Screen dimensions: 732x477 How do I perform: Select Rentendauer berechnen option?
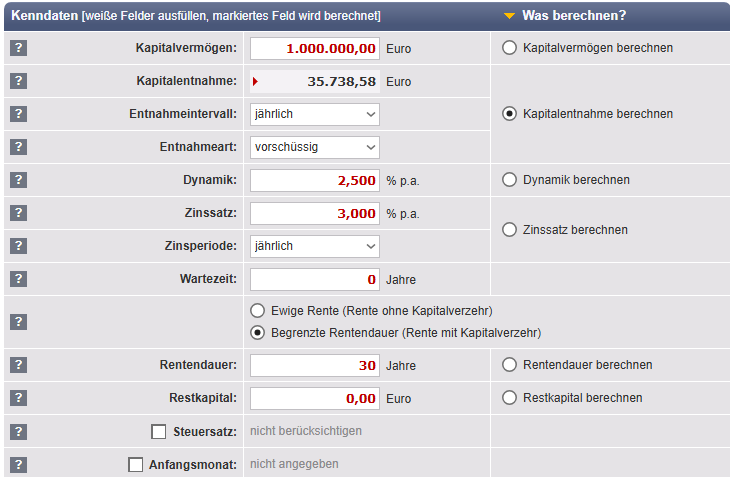point(509,365)
